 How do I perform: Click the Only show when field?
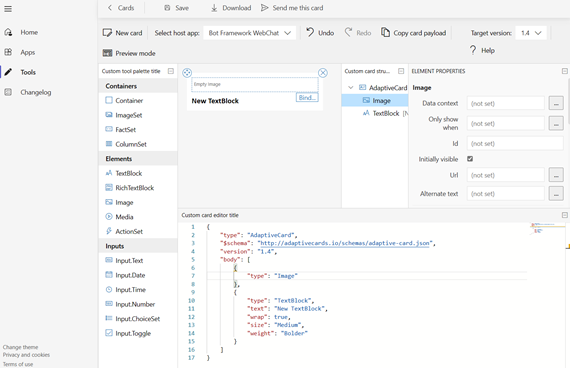[x=506, y=124]
